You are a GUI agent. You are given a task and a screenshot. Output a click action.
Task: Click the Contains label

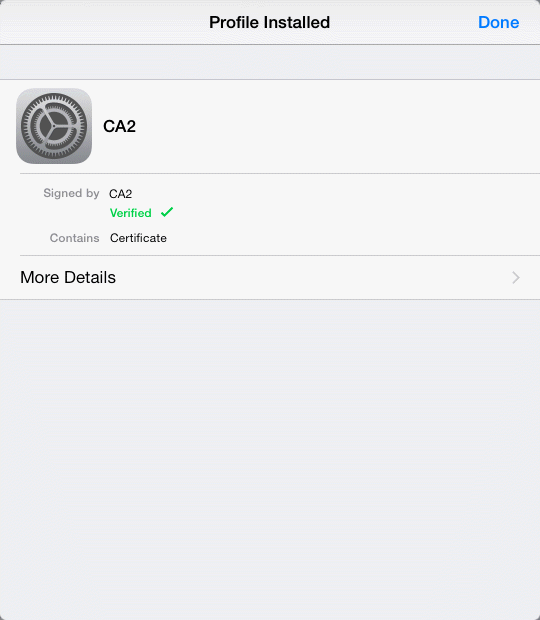74,238
